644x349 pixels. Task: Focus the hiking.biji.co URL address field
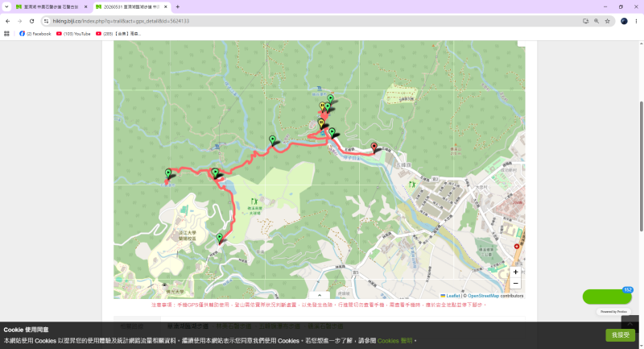(x=312, y=21)
